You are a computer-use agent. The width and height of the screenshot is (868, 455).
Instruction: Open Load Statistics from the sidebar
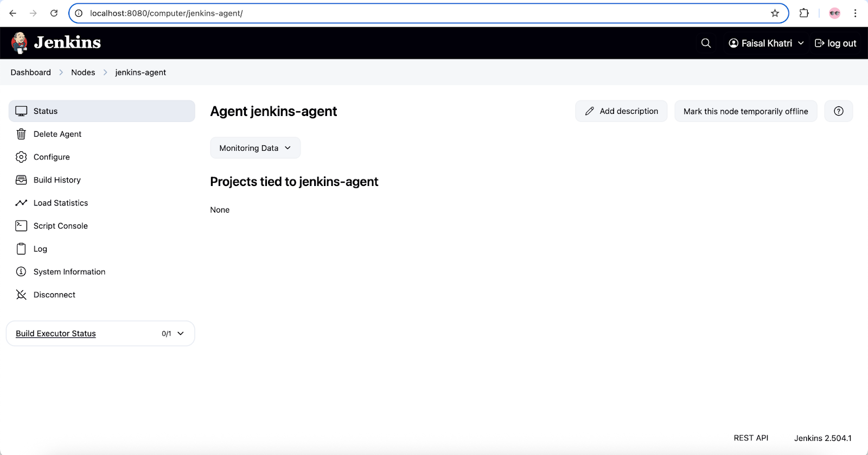tap(102, 203)
